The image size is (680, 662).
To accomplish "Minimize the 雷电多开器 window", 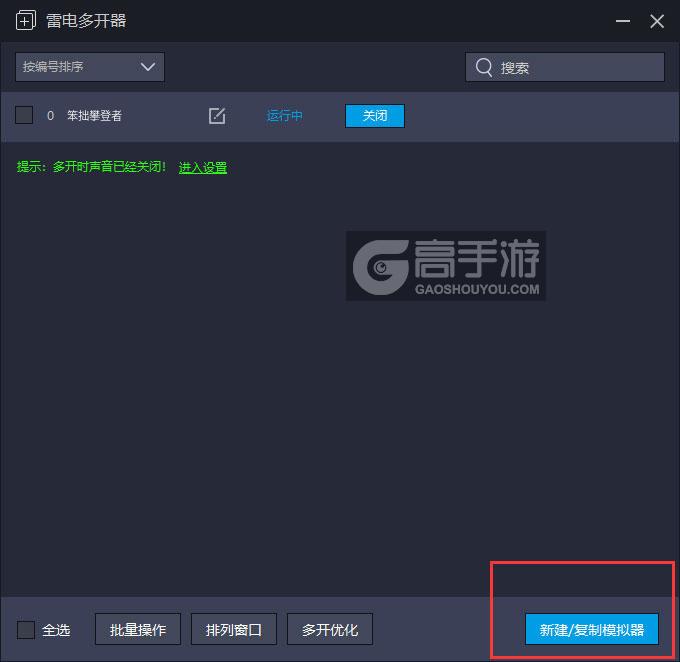I will click(x=623, y=21).
